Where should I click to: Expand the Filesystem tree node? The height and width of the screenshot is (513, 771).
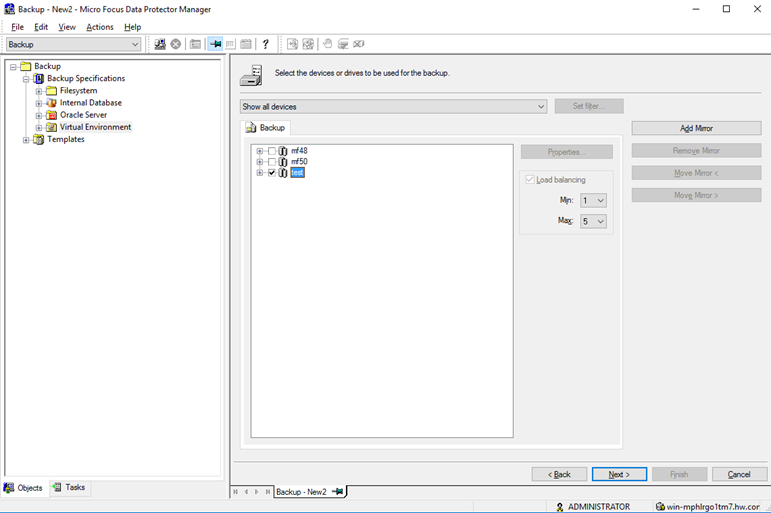pos(39,91)
